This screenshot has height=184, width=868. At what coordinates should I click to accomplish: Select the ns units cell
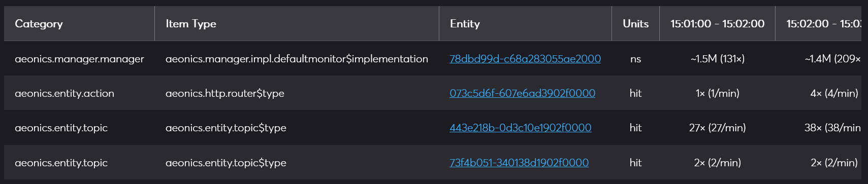click(636, 59)
